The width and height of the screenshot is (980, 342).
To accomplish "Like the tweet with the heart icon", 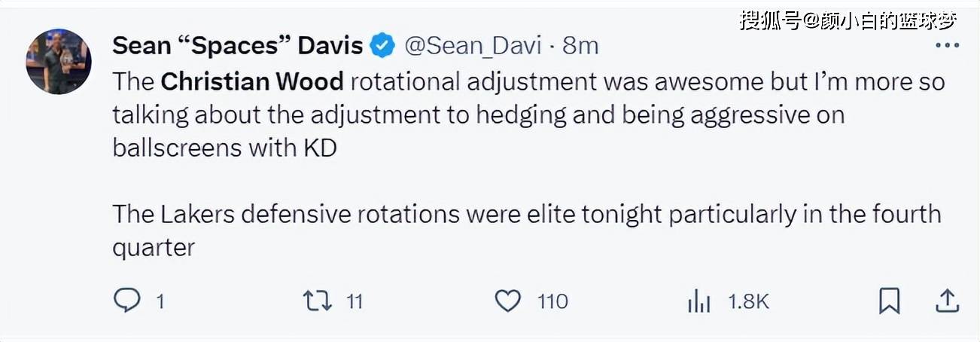I will click(508, 301).
